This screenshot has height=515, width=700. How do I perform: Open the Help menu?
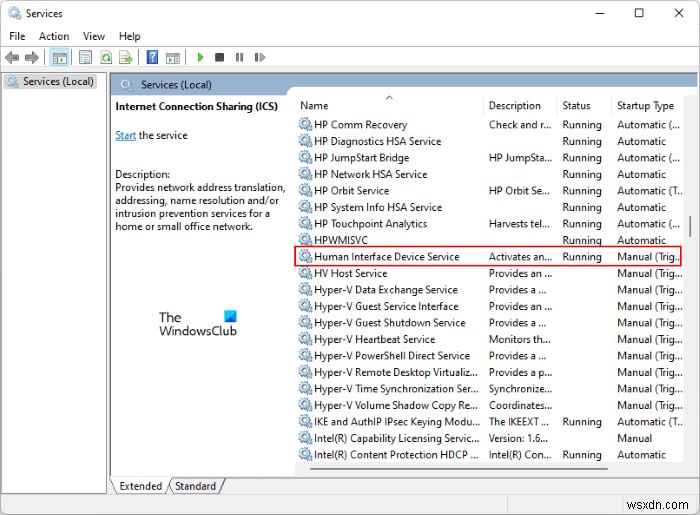pyautogui.click(x=129, y=36)
